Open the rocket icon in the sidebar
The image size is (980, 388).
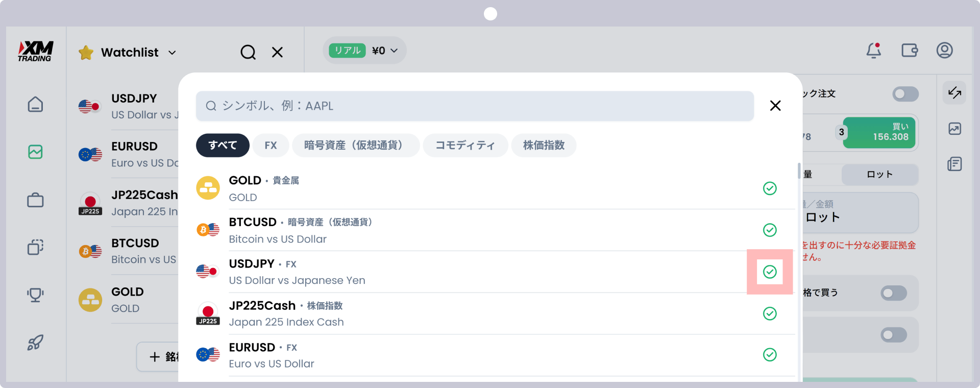tap(35, 343)
